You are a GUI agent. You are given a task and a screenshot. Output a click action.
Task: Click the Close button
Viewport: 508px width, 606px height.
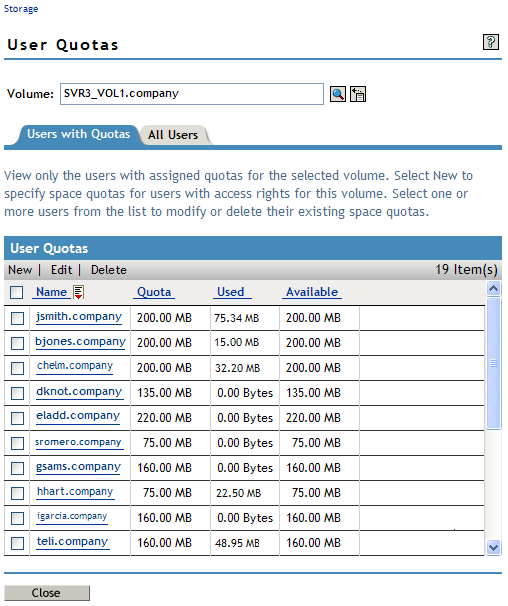(47, 593)
